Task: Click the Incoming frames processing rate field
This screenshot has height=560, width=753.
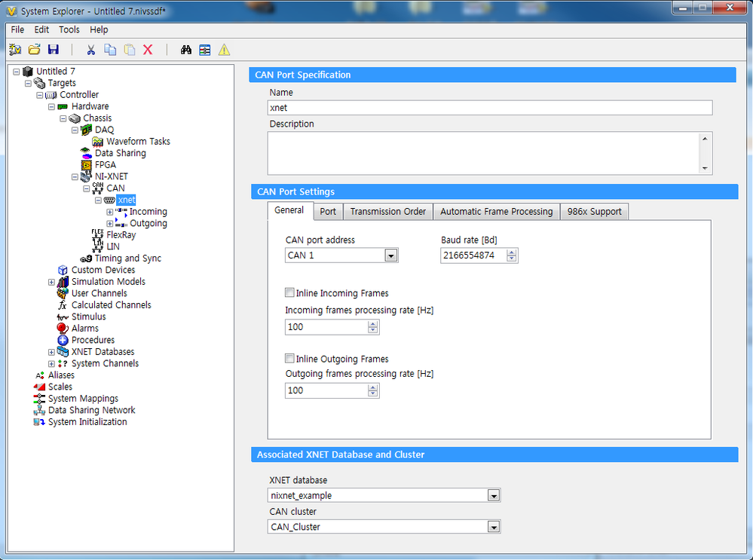Action: click(x=326, y=327)
